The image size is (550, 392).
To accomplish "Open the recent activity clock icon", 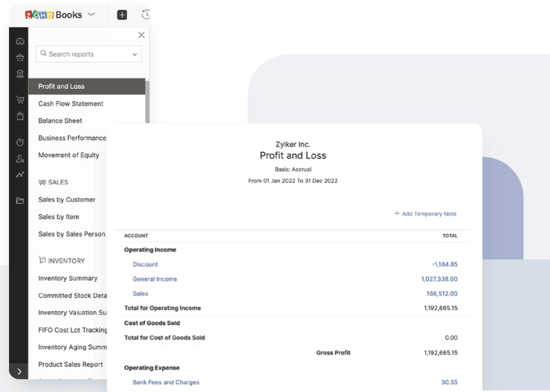I will tap(146, 15).
